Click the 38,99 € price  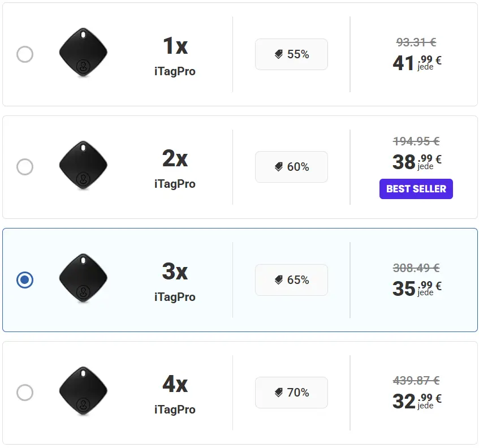[416, 162]
